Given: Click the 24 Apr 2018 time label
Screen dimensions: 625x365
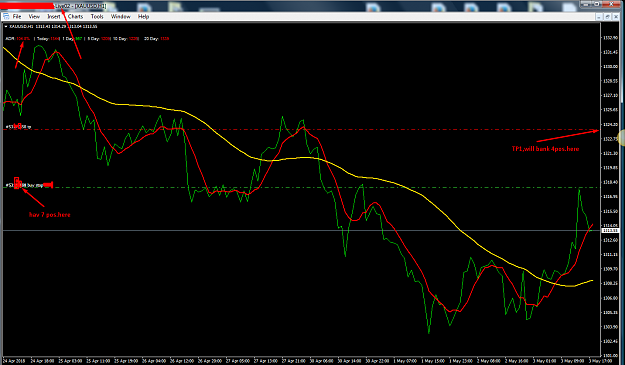Looking at the screenshot, I should tap(14, 361).
